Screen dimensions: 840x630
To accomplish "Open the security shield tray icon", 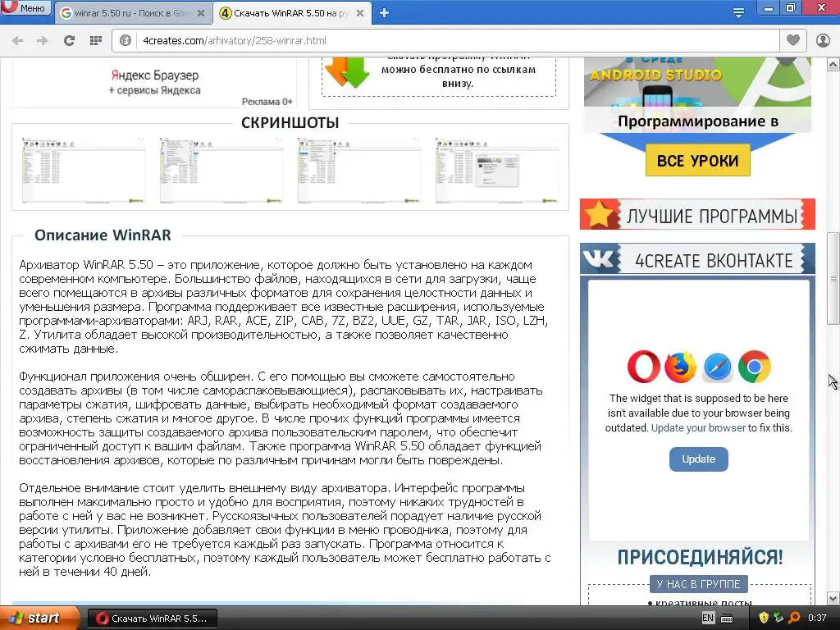I will point(764,618).
